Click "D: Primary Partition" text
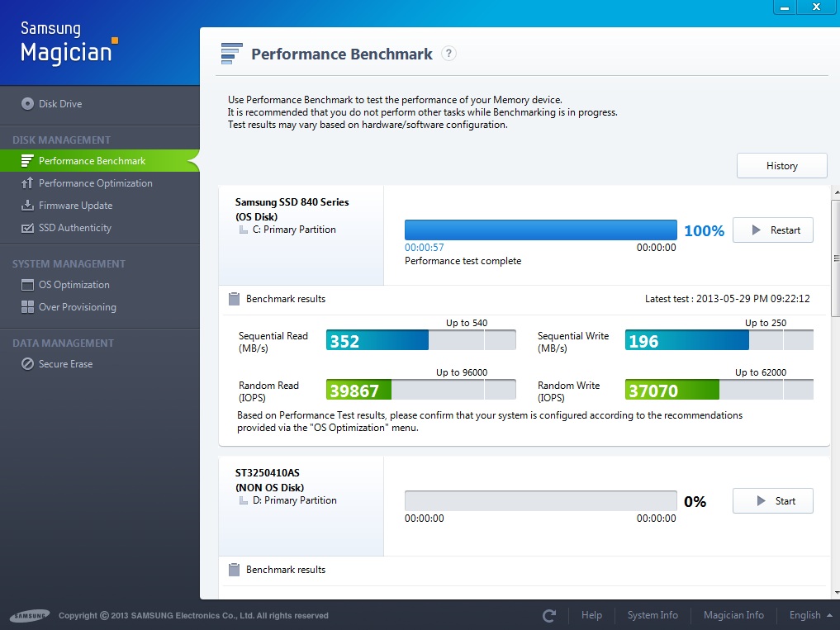The image size is (840, 630). click(295, 500)
